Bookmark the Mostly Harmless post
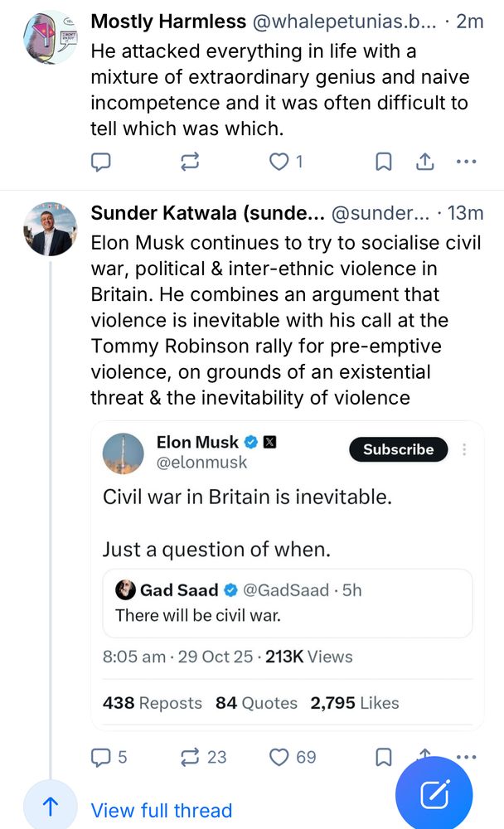Viewport: 504px width, 829px height. [x=384, y=162]
